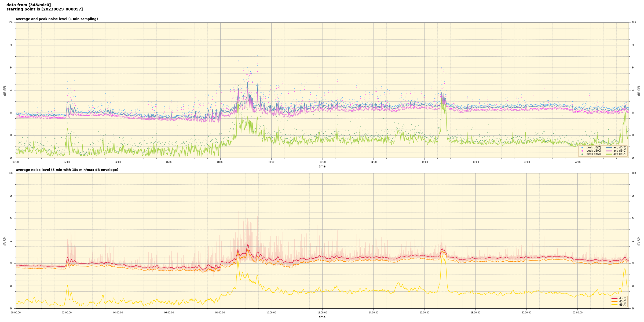Click the avg dB(C) legend line swatch
The height and width of the screenshot is (322, 644).
pyautogui.click(x=609, y=151)
